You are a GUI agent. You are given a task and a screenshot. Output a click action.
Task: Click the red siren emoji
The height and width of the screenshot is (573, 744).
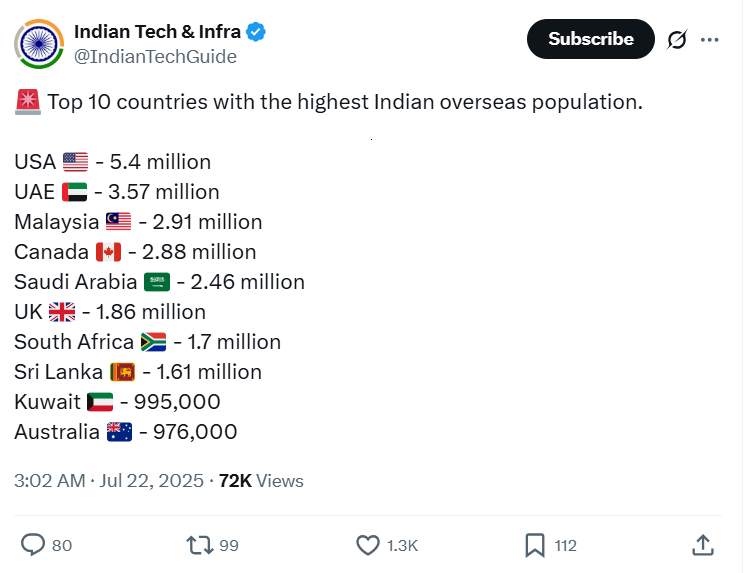(x=28, y=102)
